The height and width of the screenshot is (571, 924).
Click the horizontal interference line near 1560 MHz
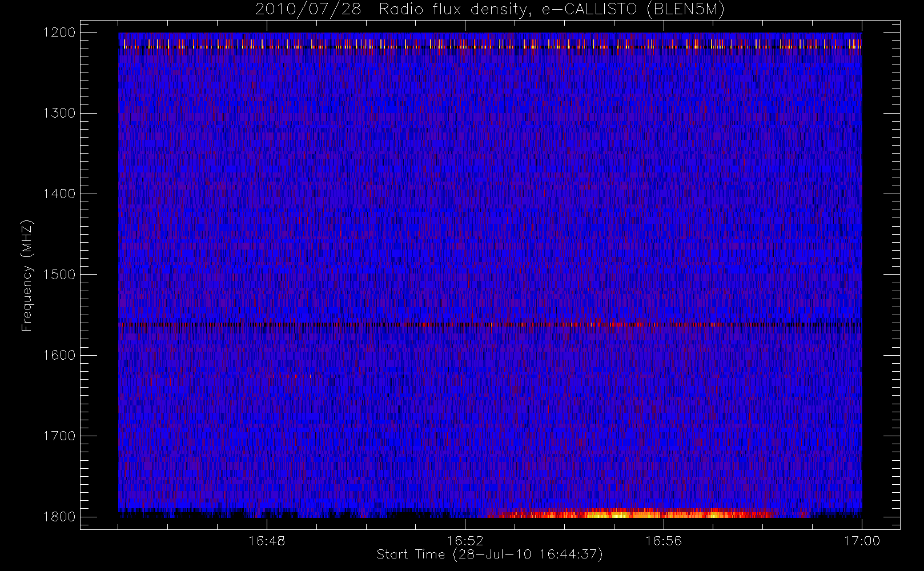(x=490, y=324)
